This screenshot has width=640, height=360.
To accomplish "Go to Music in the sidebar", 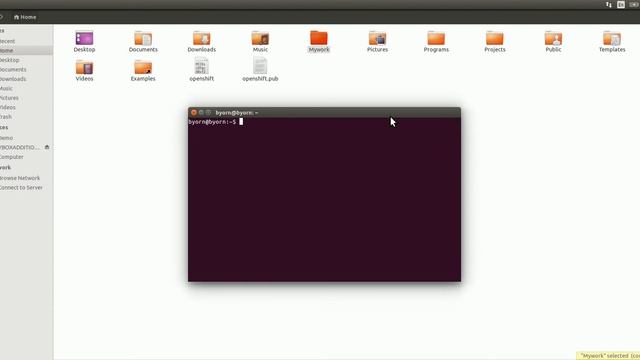I will tap(6, 88).
